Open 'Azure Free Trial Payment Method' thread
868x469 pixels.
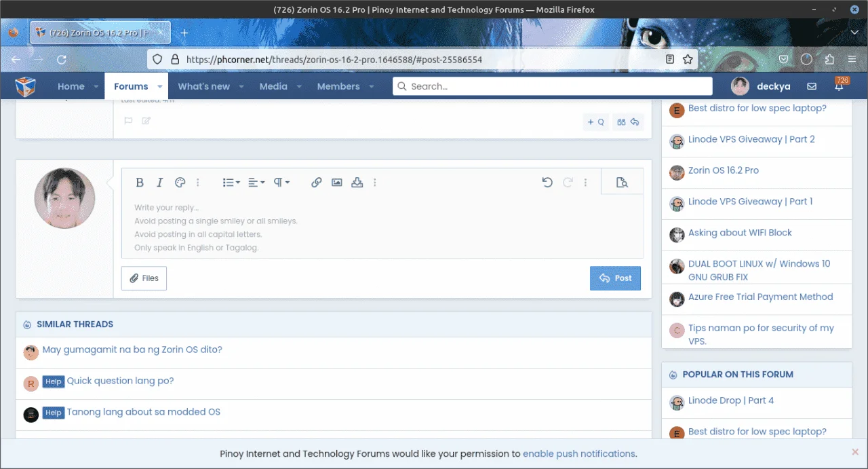pos(760,297)
